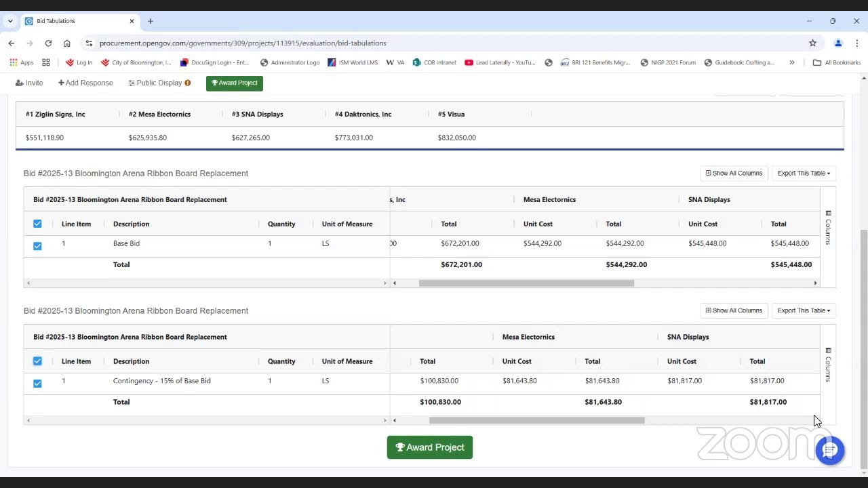Click the browser back arrow

tap(12, 43)
